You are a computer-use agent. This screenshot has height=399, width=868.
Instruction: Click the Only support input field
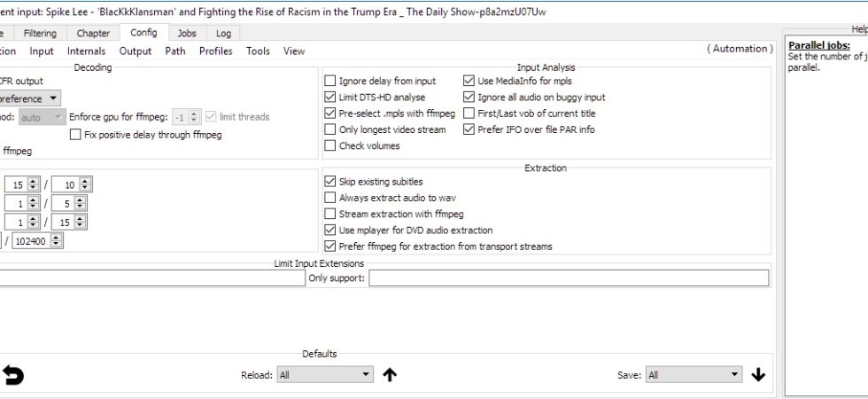click(x=569, y=278)
